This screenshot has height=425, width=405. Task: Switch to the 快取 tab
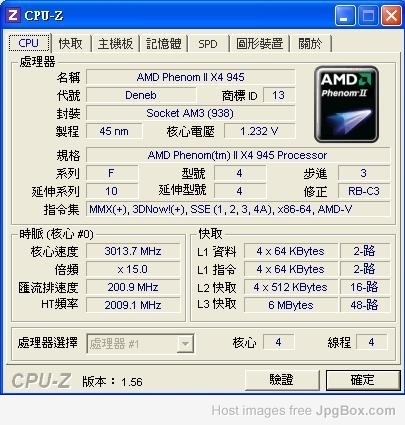(70, 44)
